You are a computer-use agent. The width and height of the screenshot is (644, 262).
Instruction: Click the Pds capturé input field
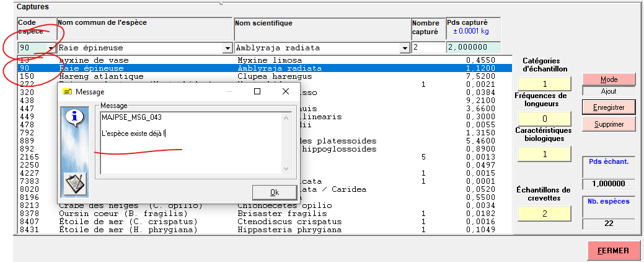pyautogui.click(x=474, y=48)
